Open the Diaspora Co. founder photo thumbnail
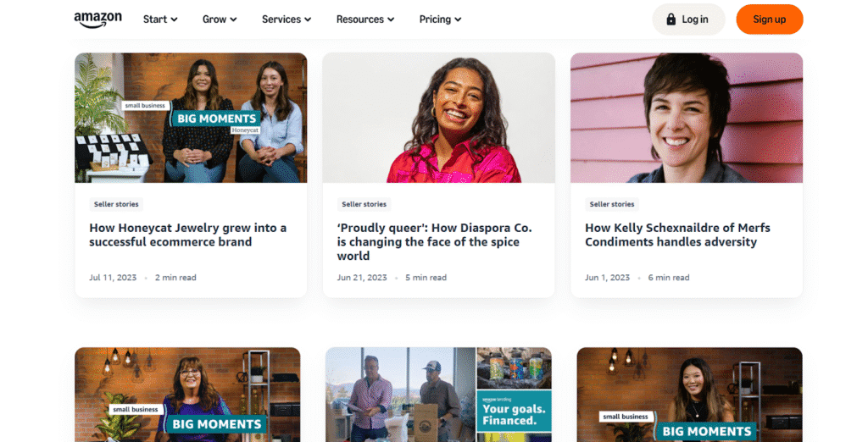The image size is (868, 442). 439,118
